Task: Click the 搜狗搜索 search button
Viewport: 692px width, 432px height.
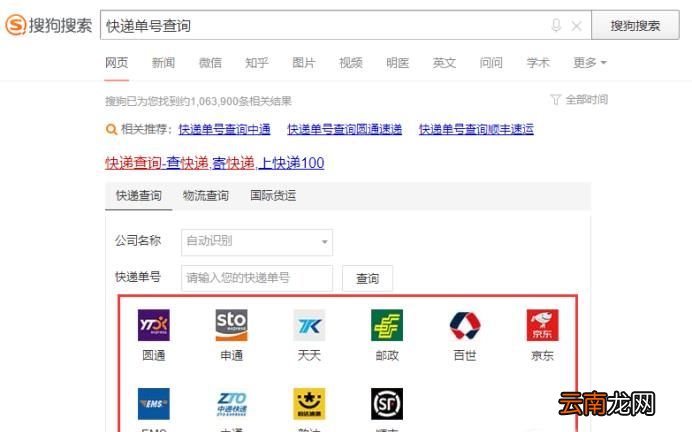Action: coord(635,26)
